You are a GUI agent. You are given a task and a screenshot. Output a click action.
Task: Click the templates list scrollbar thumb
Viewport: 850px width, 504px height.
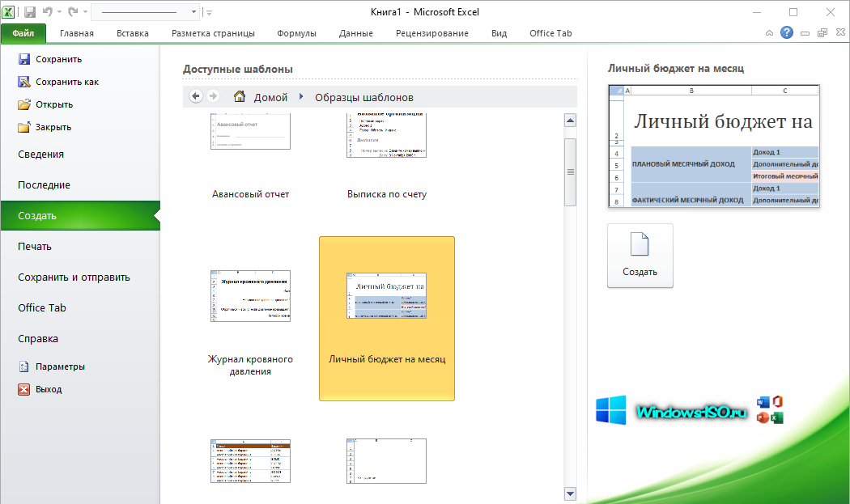570,172
